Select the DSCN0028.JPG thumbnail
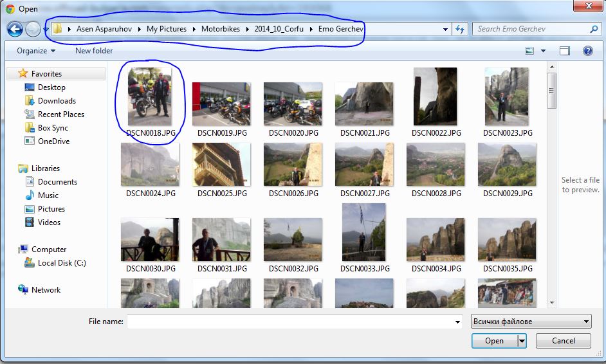606x364 pixels. [436, 165]
